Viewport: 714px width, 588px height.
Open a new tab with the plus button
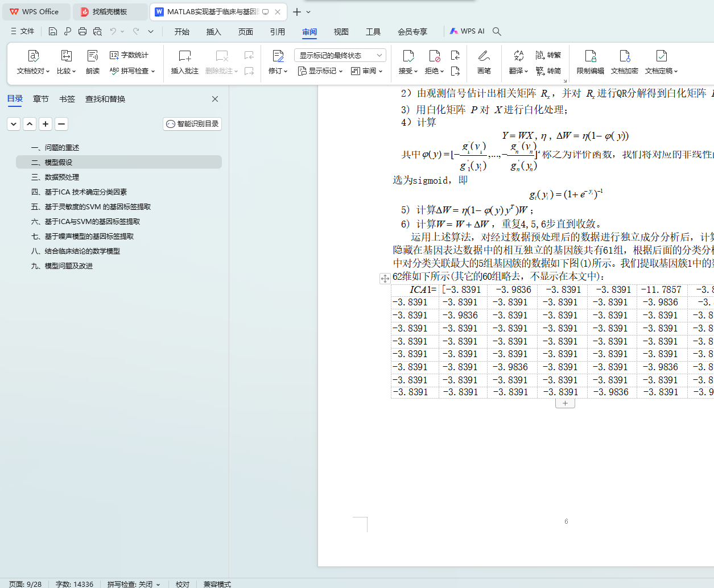(x=296, y=11)
